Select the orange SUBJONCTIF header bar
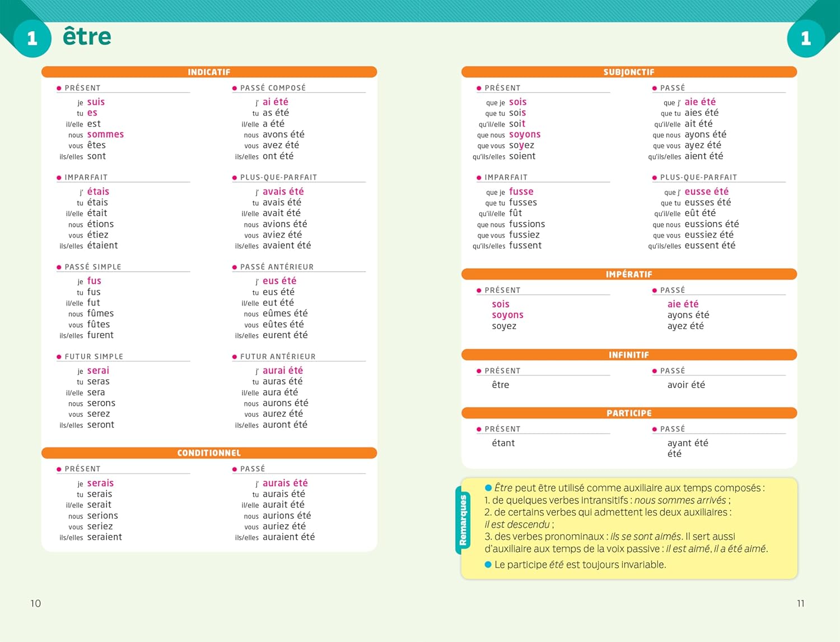 (x=629, y=72)
